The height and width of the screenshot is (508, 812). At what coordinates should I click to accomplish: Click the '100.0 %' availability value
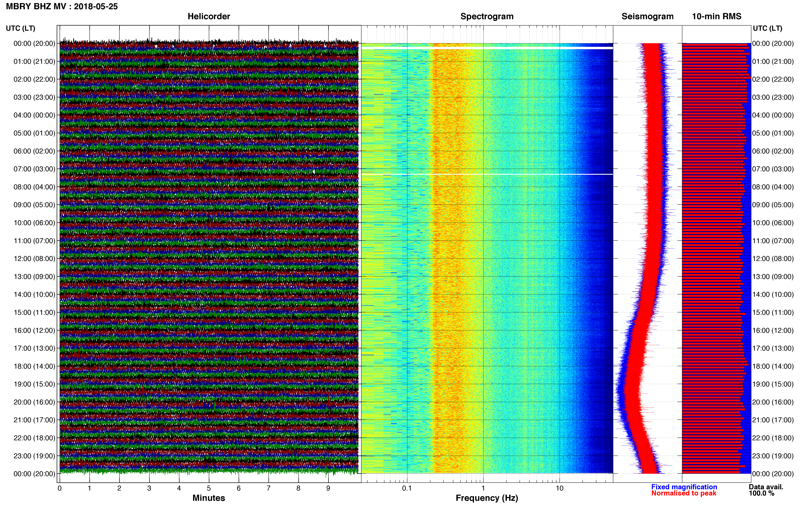(761, 494)
